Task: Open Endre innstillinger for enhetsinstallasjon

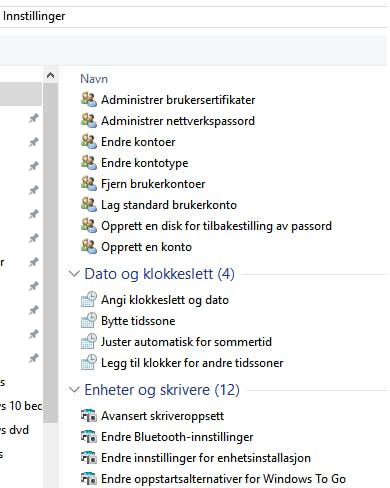Action: [x=206, y=458]
